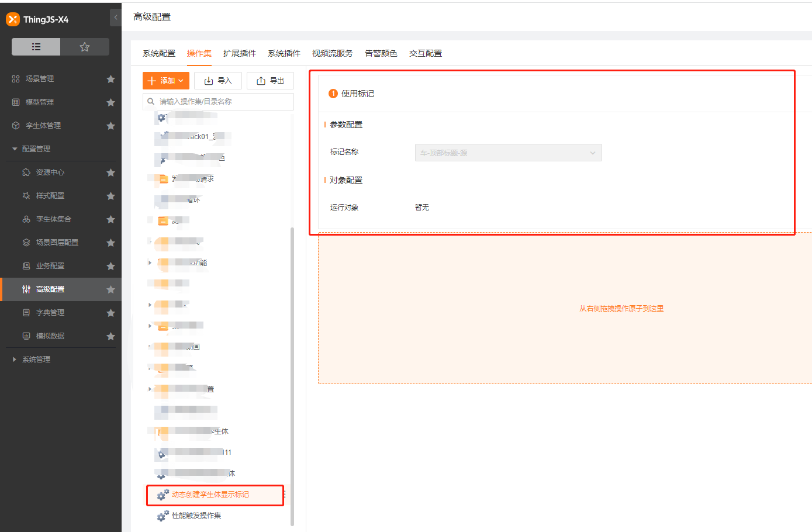Screen dimensions: 812x532
Task: Open 场景管理 in the sidebar
Action: click(40, 79)
